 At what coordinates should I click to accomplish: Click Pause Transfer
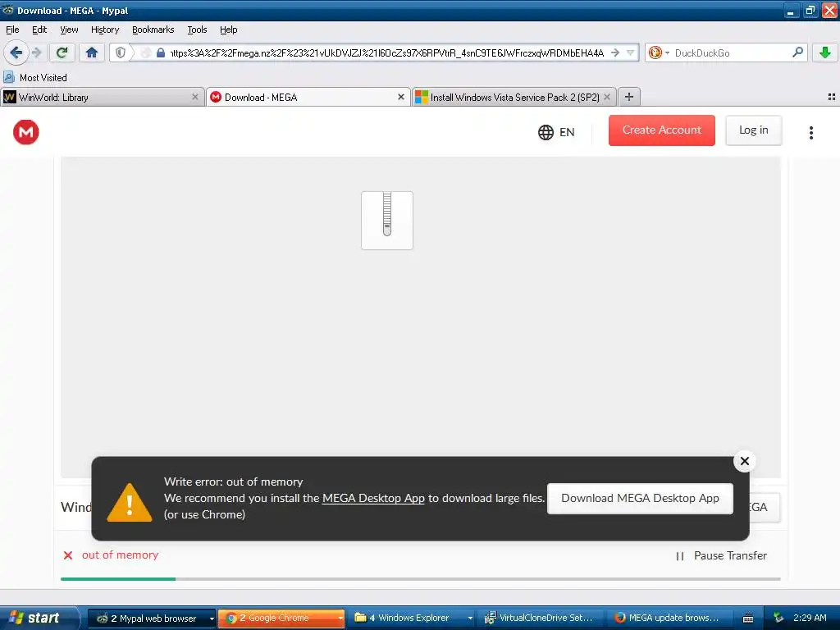721,555
